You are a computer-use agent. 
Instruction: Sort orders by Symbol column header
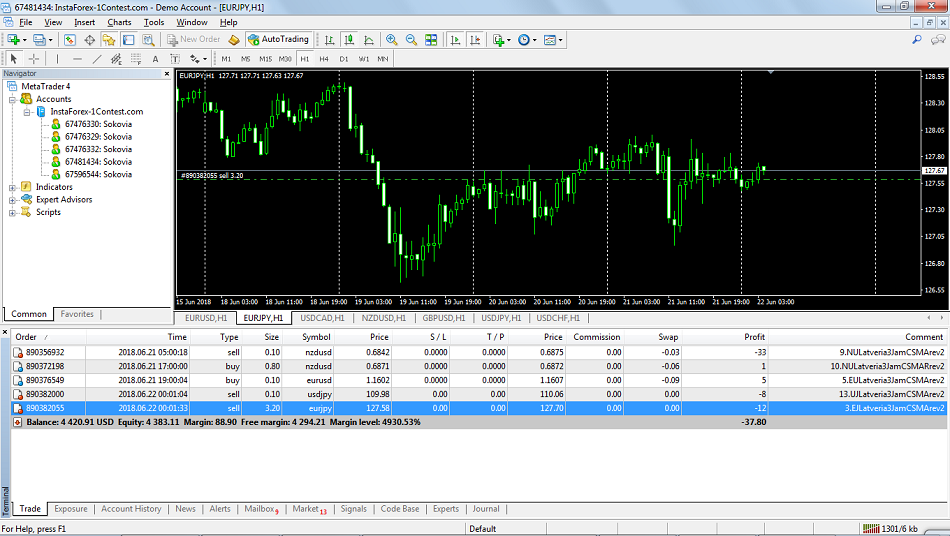click(x=316, y=337)
